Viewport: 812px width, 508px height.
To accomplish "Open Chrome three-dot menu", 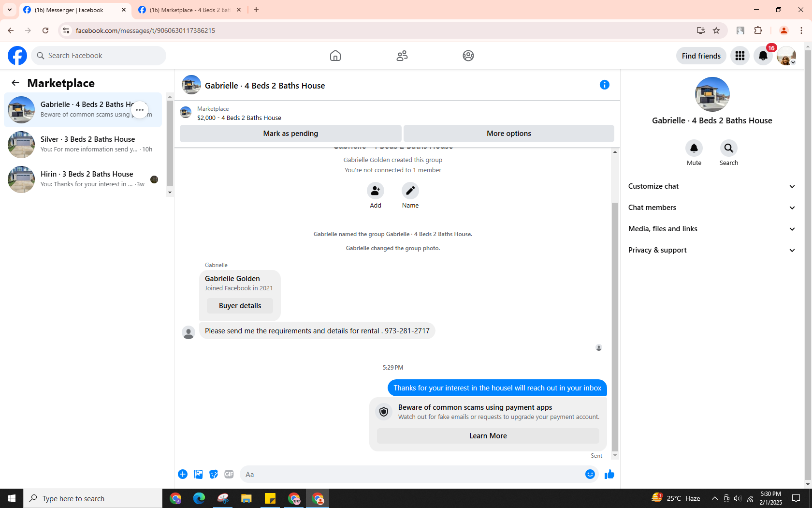I will (801, 30).
